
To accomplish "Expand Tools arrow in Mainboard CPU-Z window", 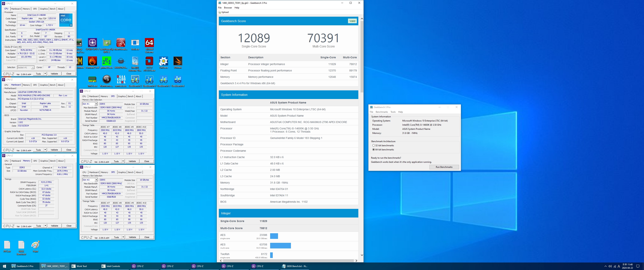I will (45, 150).
